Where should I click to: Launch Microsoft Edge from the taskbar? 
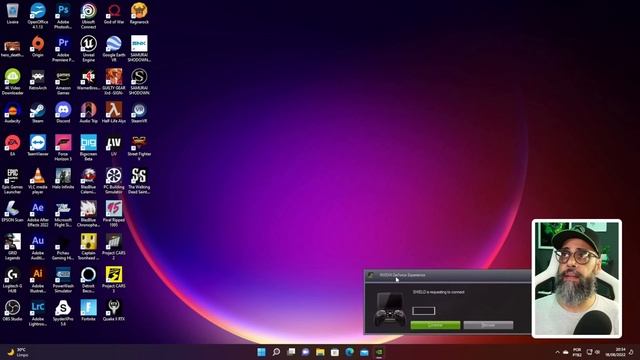click(350, 352)
